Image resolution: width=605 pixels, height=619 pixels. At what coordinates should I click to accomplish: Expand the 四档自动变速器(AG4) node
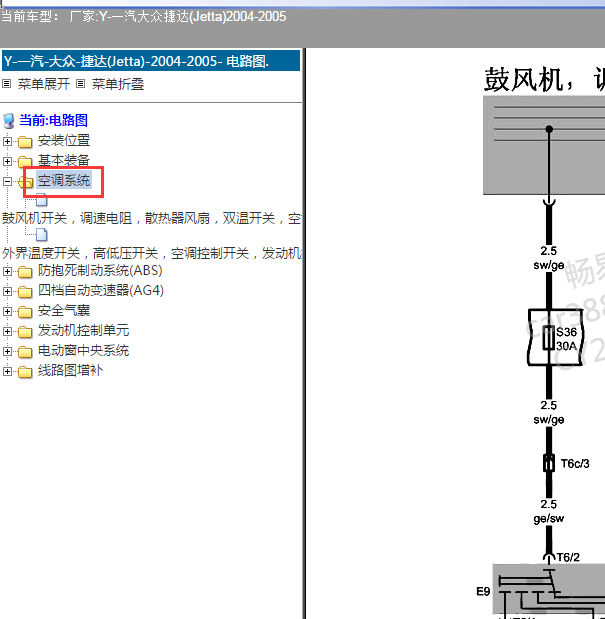click(7, 291)
